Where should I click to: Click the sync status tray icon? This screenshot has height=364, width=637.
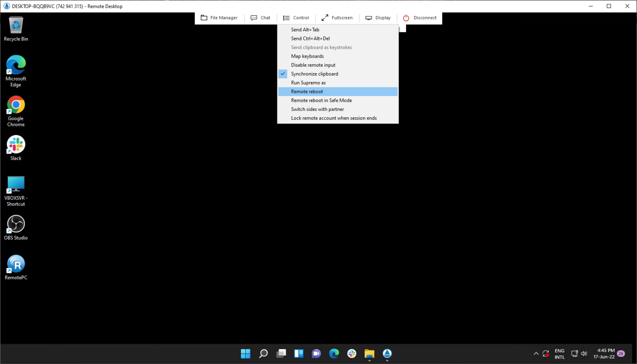(546, 353)
